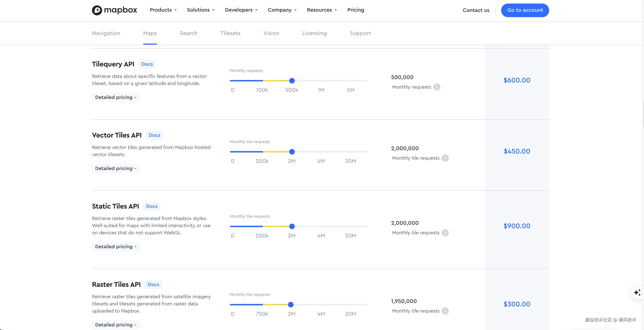The image size is (644, 330).
Task: Click info icon beside Static Tiles requests
Action: (445, 233)
